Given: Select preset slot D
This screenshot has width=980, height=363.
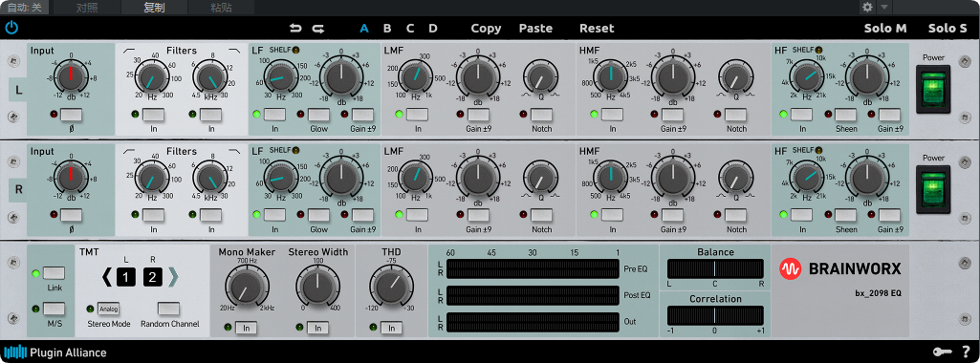Looking at the screenshot, I should pyautogui.click(x=433, y=28).
